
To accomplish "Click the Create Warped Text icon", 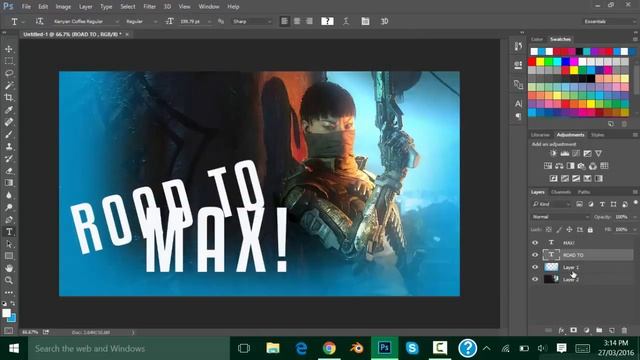I will point(346,21).
